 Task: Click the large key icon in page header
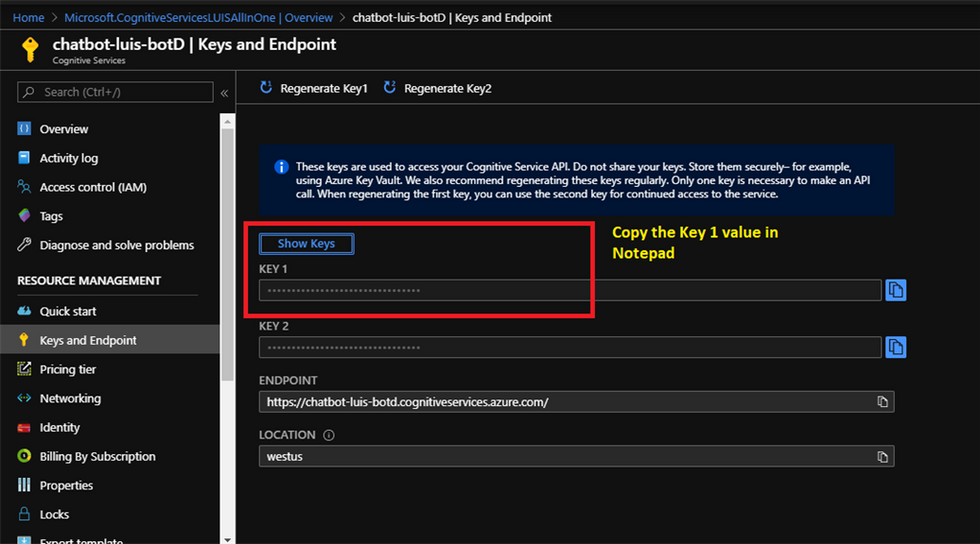(30, 49)
